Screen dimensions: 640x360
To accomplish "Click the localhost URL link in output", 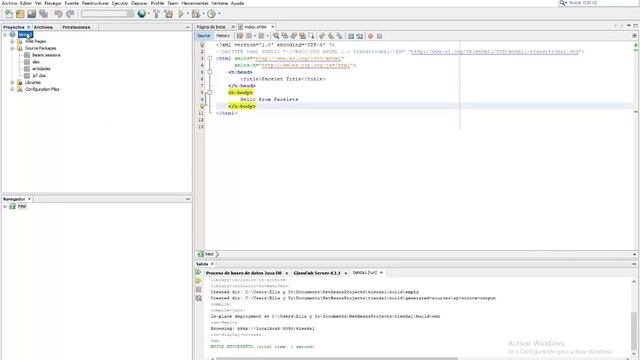I will pos(276,328).
